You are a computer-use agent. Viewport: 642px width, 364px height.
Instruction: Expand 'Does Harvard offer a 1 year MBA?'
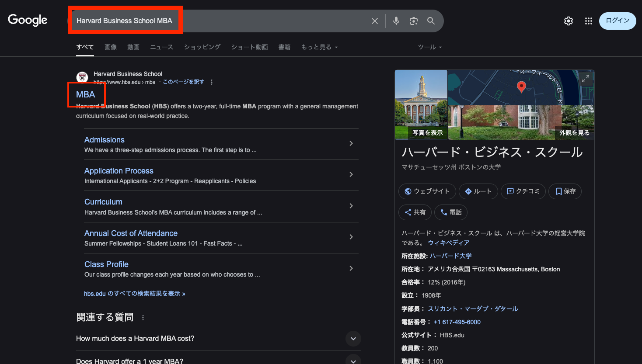pos(353,360)
